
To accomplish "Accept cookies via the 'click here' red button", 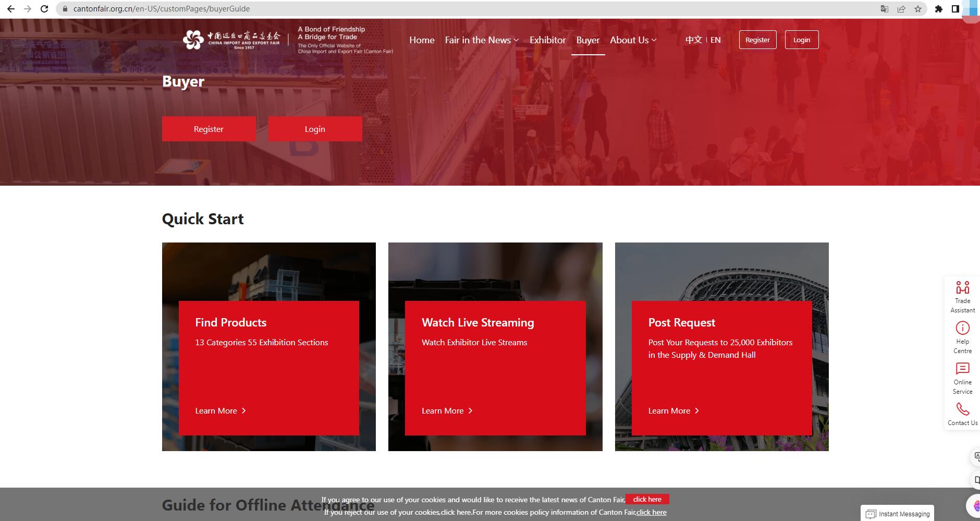I will 646,499.
